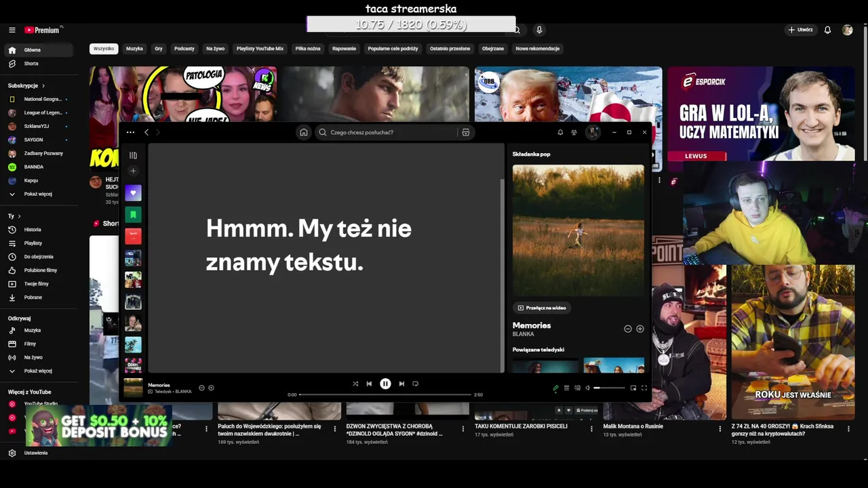The height and width of the screenshot is (488, 868).
Task: Open Spotify mini player icon
Action: tap(633, 388)
